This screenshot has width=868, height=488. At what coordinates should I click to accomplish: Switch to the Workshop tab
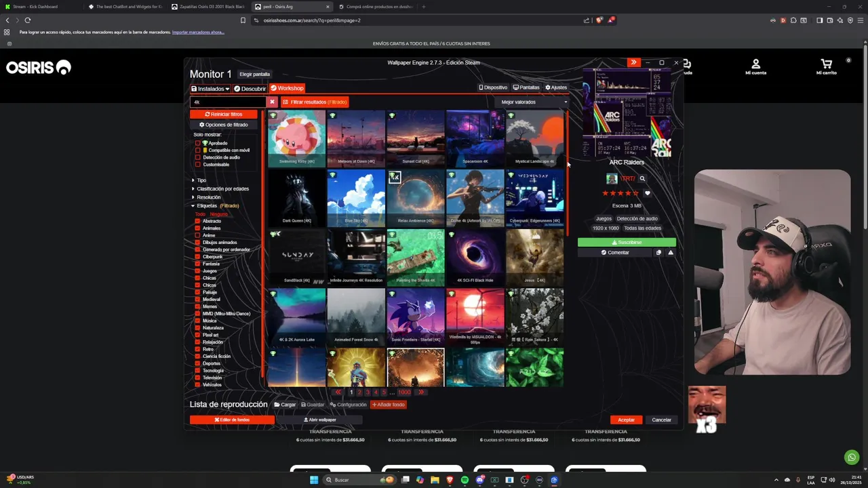[x=287, y=88]
